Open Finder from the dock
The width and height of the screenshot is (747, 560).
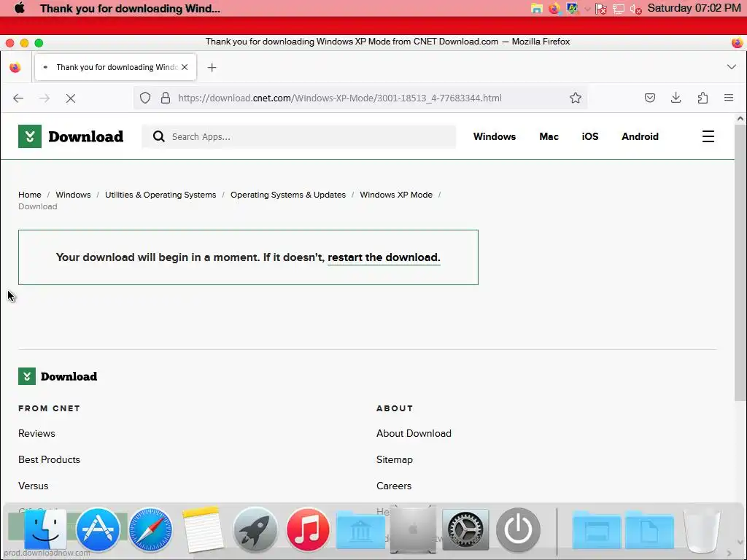coord(45,529)
